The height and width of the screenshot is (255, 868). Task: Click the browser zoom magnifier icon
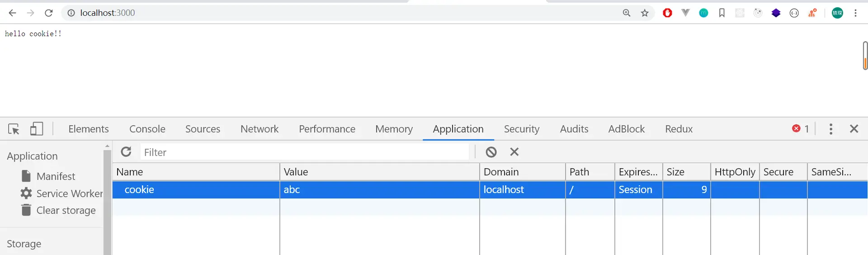[x=627, y=13]
